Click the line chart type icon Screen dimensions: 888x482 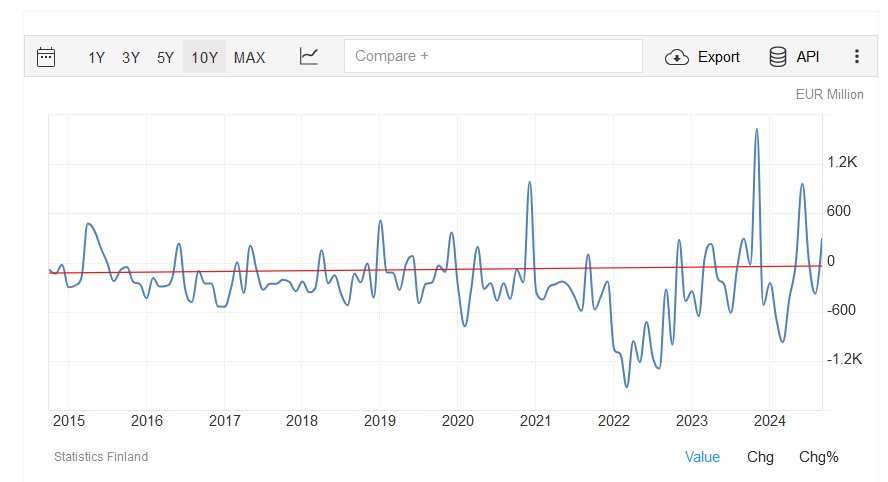[x=309, y=57]
